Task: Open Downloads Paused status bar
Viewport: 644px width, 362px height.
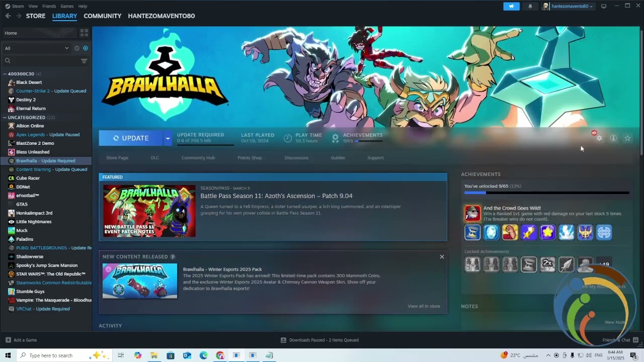Action: coord(319,340)
